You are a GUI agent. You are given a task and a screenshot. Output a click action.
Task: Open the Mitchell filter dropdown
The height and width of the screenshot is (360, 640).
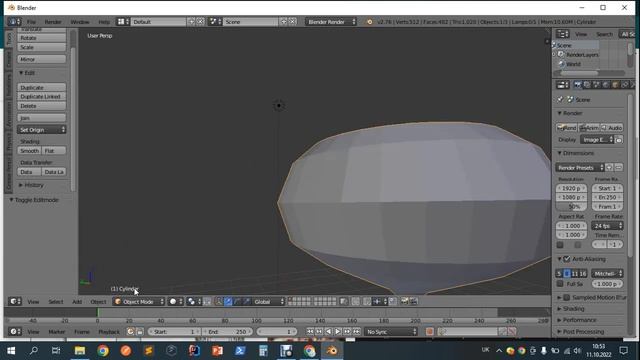click(607, 273)
